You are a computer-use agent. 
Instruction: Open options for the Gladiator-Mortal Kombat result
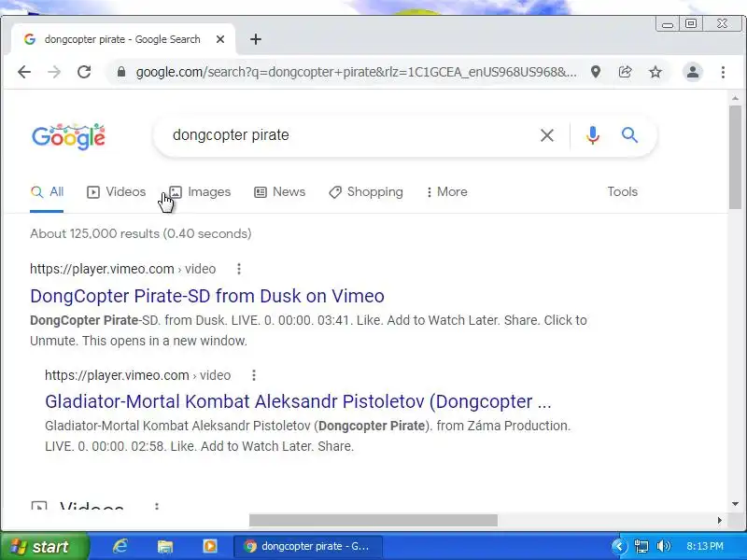pyautogui.click(x=254, y=375)
